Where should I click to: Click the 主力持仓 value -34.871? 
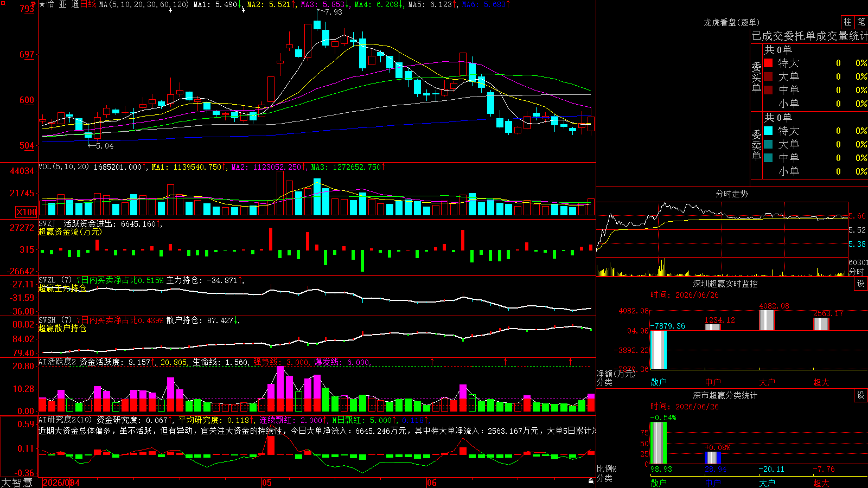pos(222,280)
